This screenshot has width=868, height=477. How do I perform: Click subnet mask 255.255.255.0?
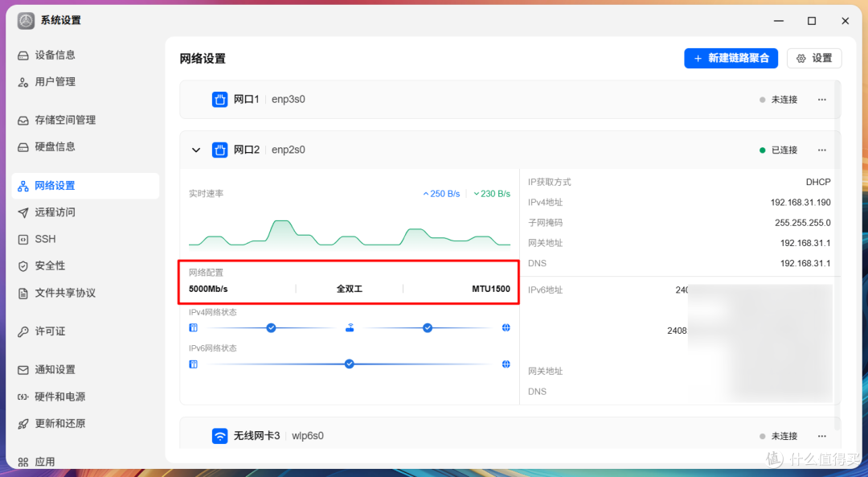(x=803, y=223)
